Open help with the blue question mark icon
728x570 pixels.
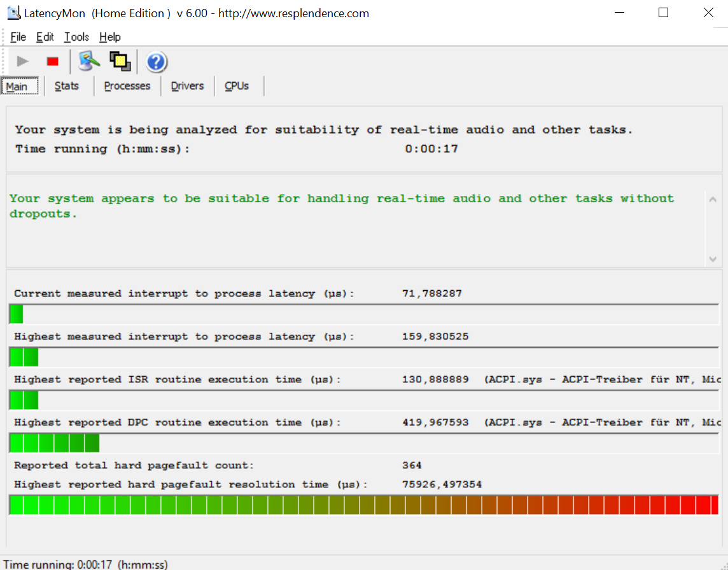156,62
